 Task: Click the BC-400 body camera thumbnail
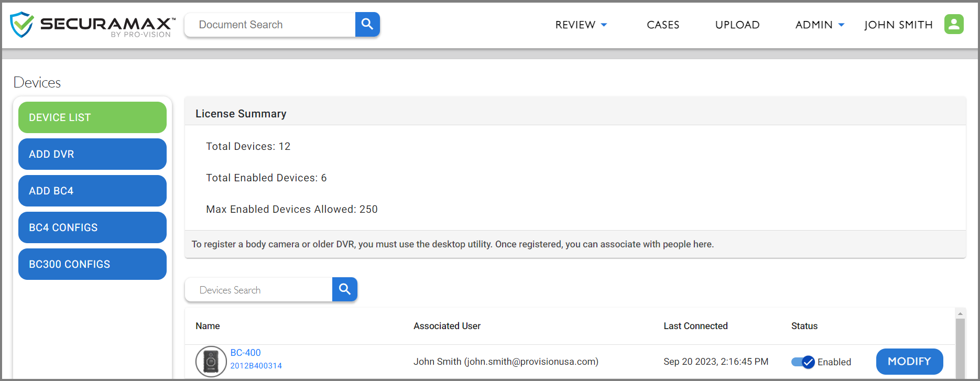coord(211,361)
